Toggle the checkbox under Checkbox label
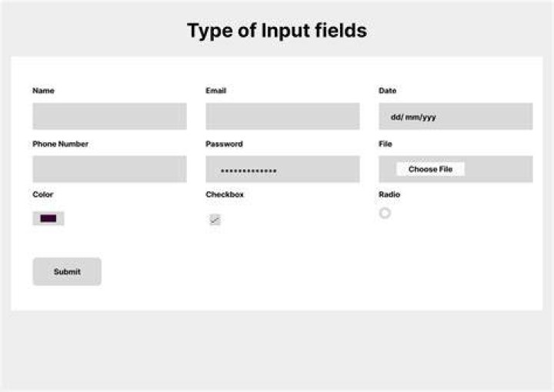 coord(215,220)
